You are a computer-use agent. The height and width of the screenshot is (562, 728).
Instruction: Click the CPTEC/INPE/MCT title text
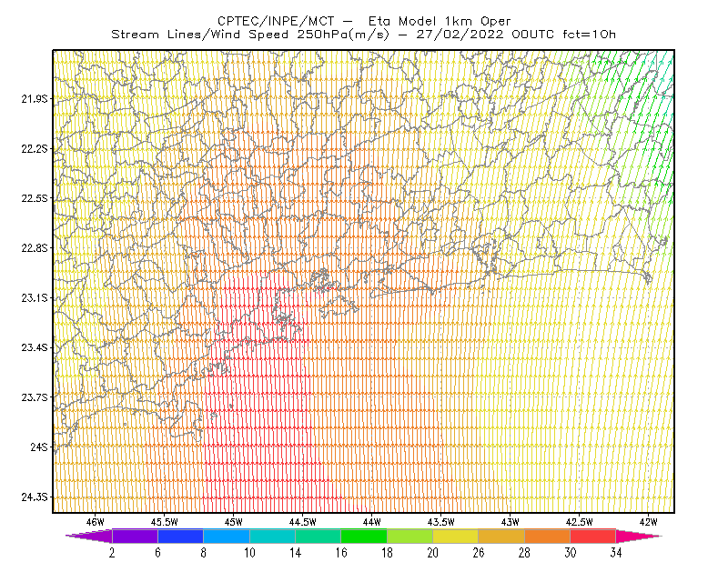tap(276, 21)
